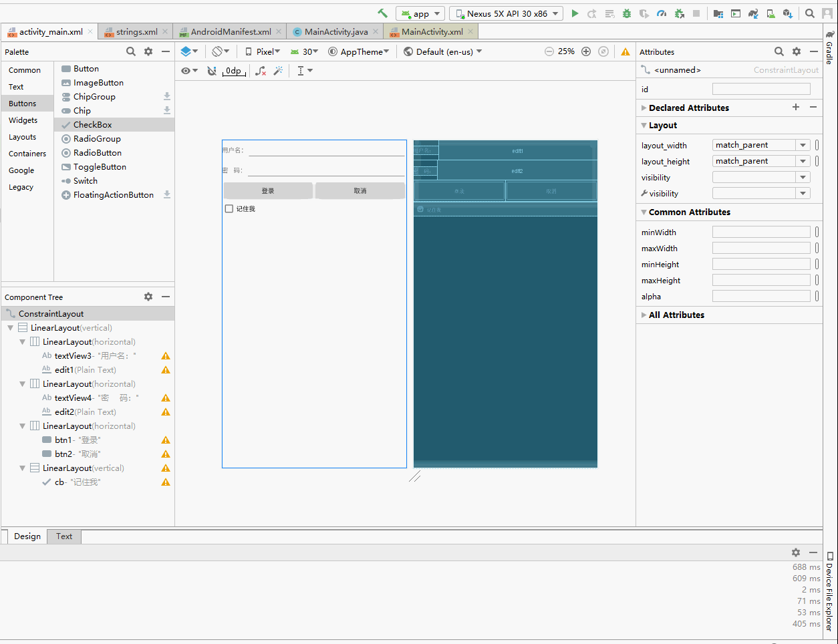
Task: Open layout_height match_parent dropdown arrow
Action: (803, 161)
